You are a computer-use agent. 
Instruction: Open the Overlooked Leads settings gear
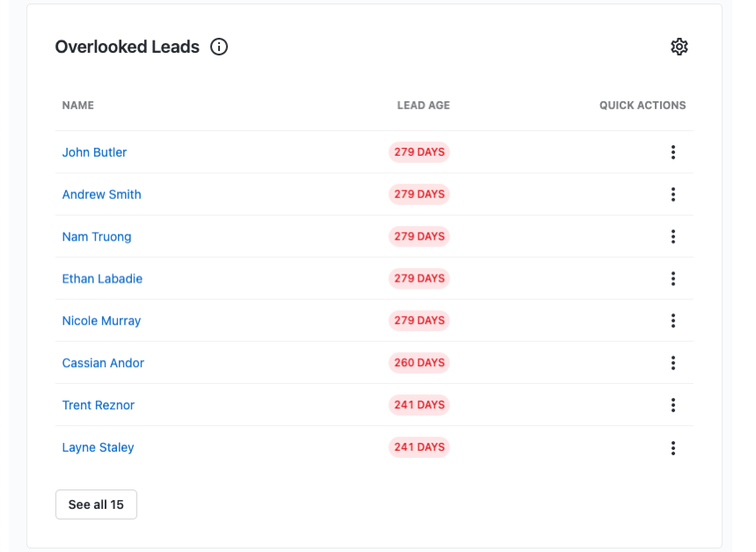point(679,47)
